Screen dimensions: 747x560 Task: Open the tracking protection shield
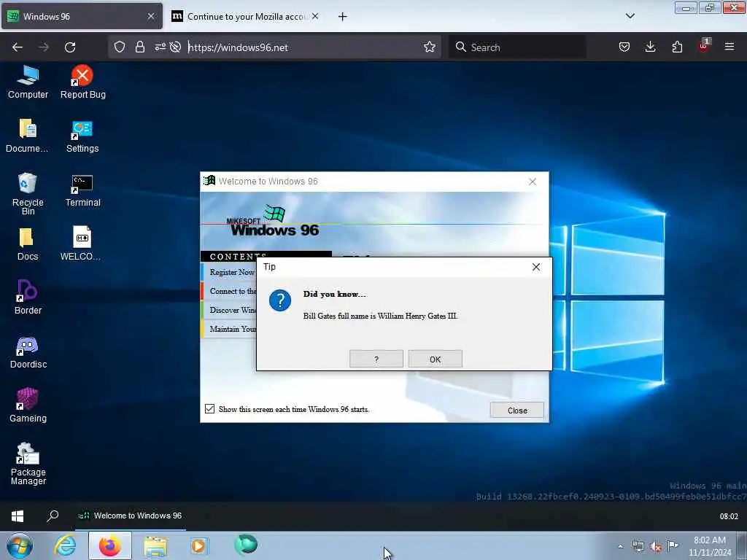tap(120, 47)
